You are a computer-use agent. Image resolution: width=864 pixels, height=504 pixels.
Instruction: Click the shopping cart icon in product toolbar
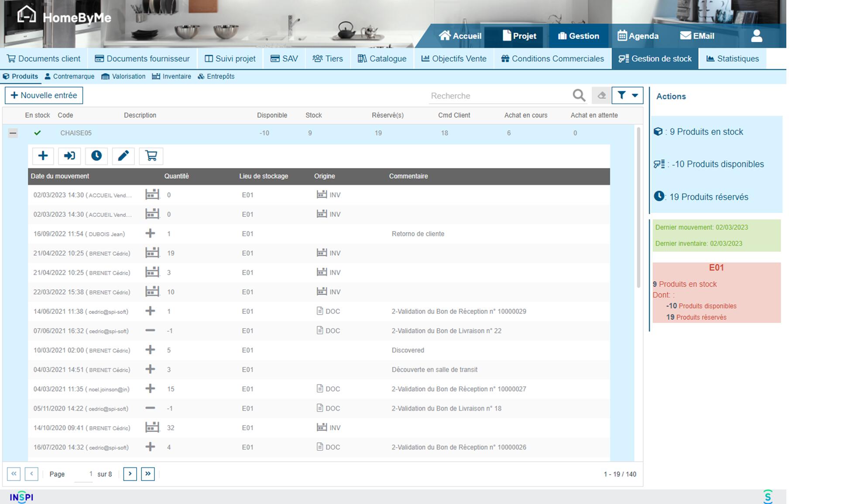click(151, 156)
